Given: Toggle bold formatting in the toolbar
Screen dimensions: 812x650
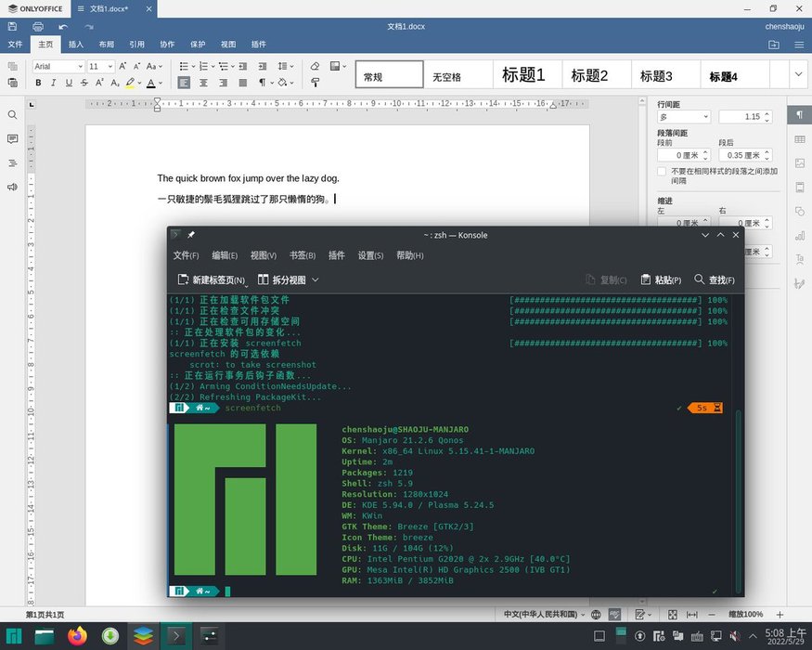Looking at the screenshot, I should point(38,83).
